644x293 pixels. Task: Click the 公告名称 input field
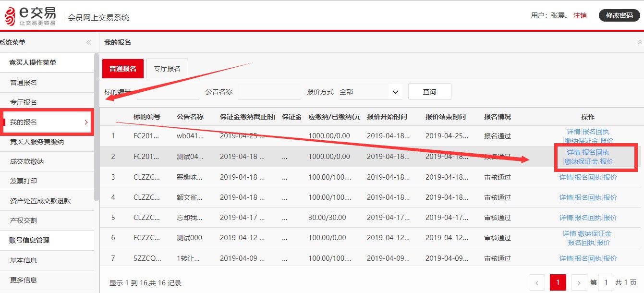[x=269, y=92]
